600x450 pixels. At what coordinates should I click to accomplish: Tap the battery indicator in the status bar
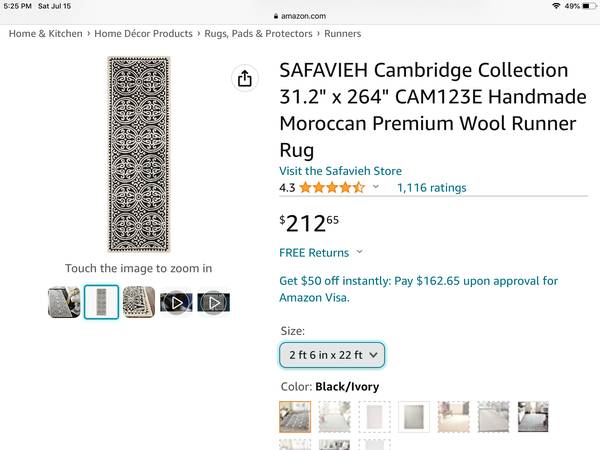(587, 6)
